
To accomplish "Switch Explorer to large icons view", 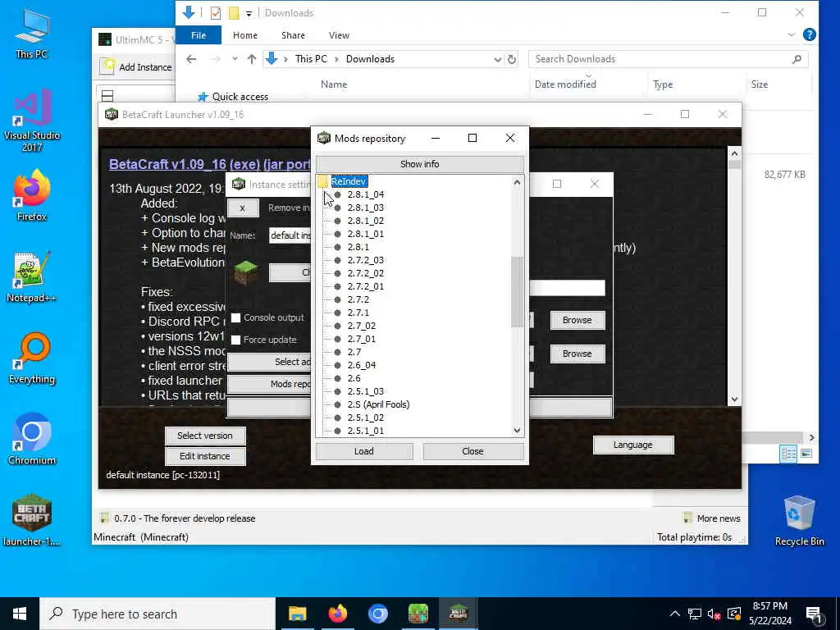I will (x=806, y=454).
